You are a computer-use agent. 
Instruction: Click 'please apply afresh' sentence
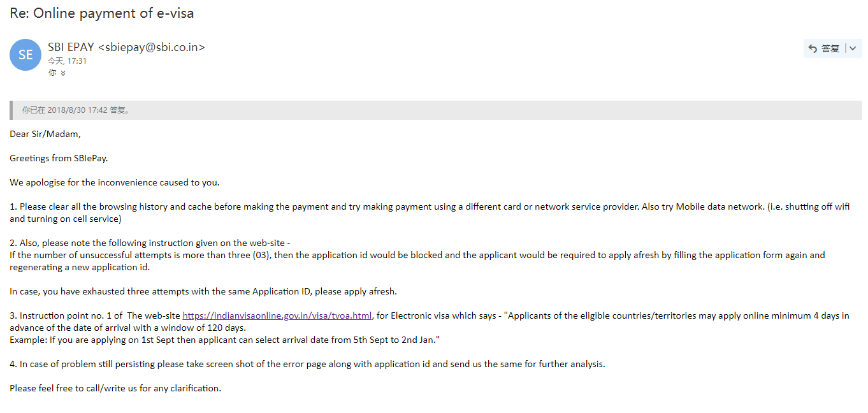pyautogui.click(x=203, y=291)
